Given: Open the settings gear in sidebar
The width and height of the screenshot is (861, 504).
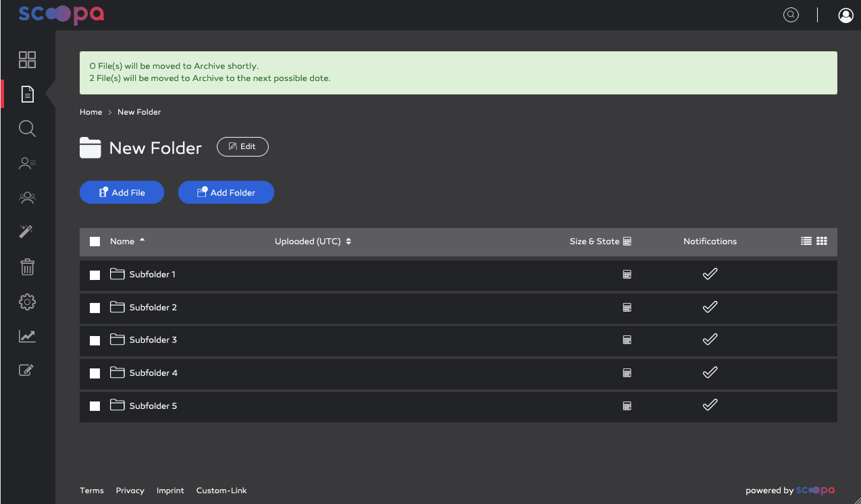Looking at the screenshot, I should click(27, 302).
